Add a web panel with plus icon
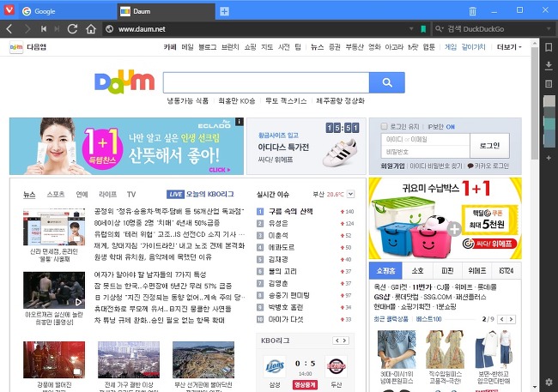The width and height of the screenshot is (558, 392). pyautogui.click(x=549, y=158)
